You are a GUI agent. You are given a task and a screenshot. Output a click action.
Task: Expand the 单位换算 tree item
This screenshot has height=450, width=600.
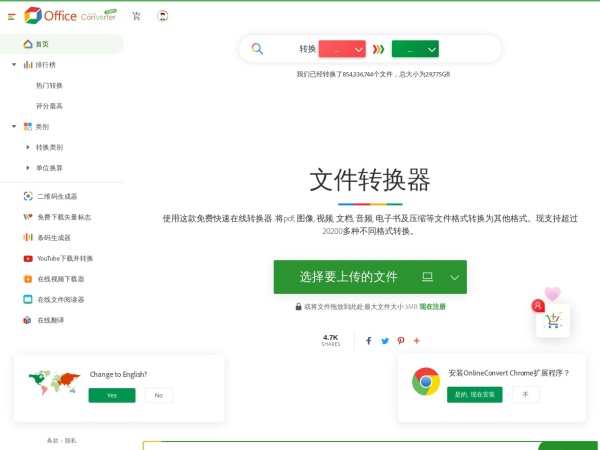(x=27, y=167)
